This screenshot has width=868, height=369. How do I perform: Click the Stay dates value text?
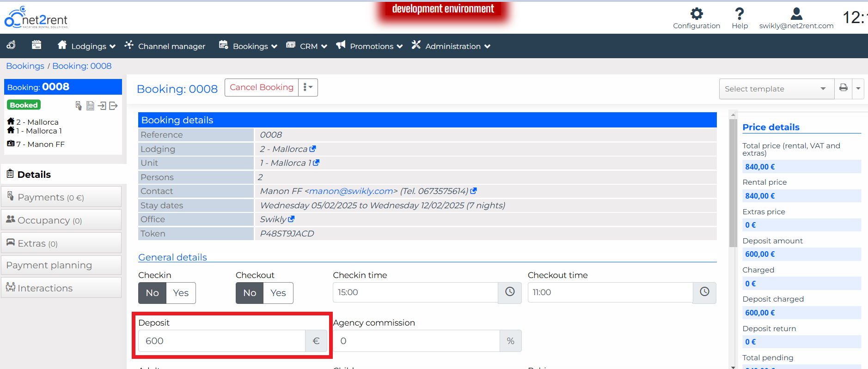(x=383, y=206)
